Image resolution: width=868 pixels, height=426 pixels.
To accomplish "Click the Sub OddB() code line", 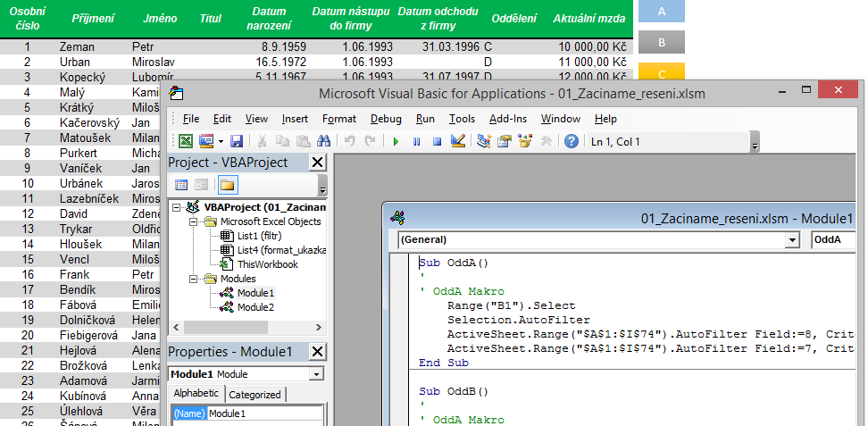I will [x=454, y=392].
